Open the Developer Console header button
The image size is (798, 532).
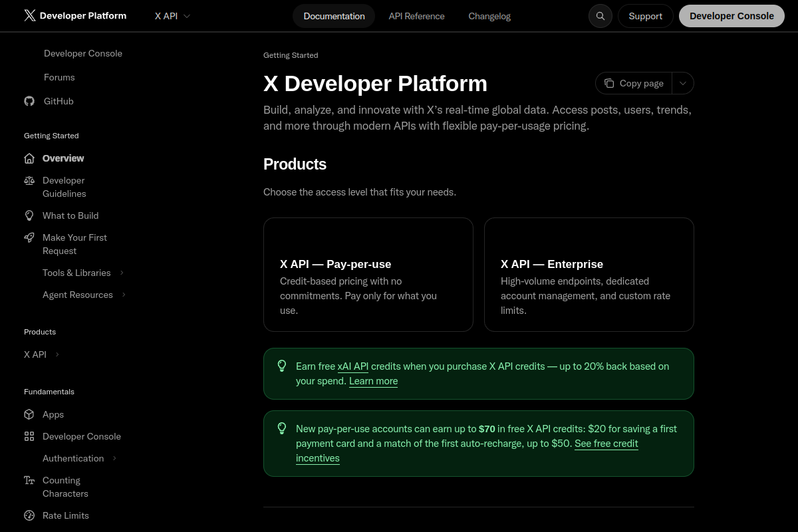click(x=731, y=16)
